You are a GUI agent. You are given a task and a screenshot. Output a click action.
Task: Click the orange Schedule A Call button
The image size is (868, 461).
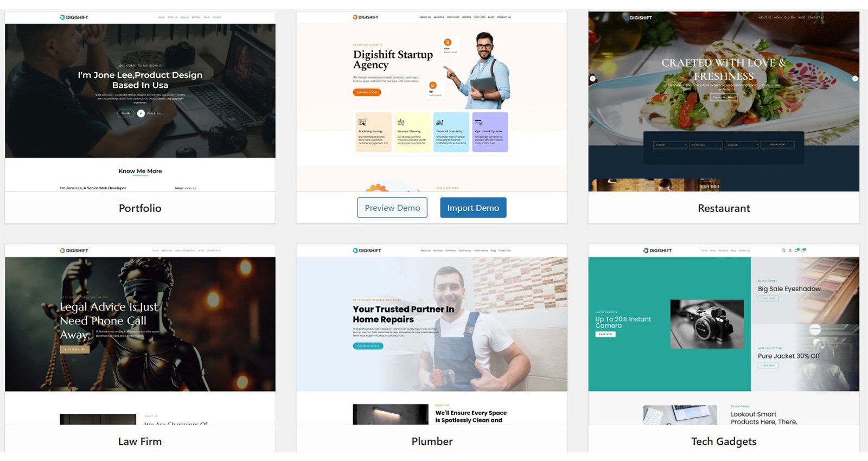click(367, 92)
